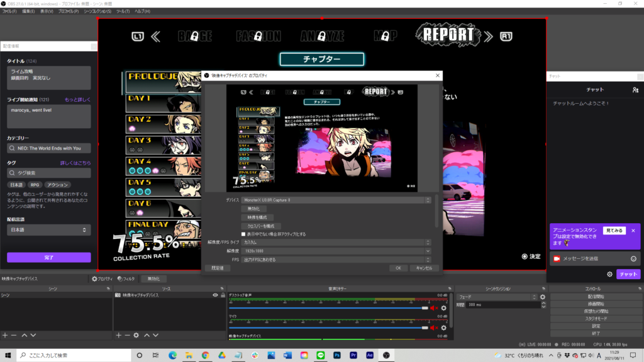Click もっと詳しく link
This screenshot has width=644, height=362.
[77, 100]
